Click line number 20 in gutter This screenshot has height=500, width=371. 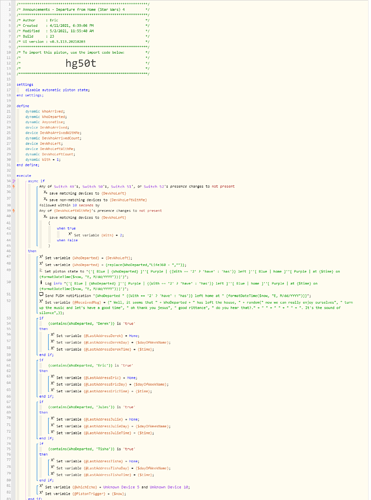[x=9, y=106]
